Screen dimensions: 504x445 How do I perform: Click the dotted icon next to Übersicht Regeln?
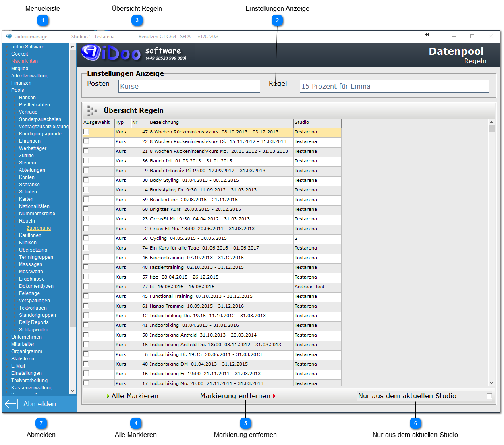(x=92, y=110)
